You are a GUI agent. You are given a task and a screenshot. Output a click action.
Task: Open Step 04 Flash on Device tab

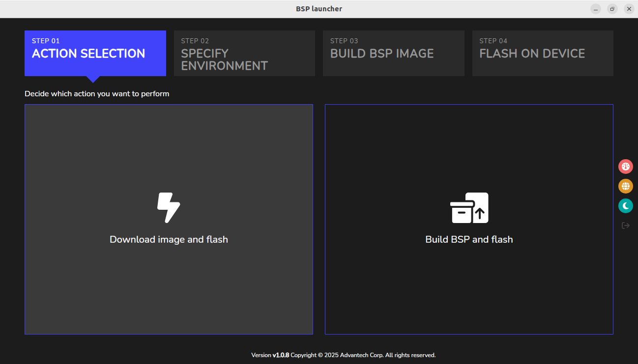point(543,53)
